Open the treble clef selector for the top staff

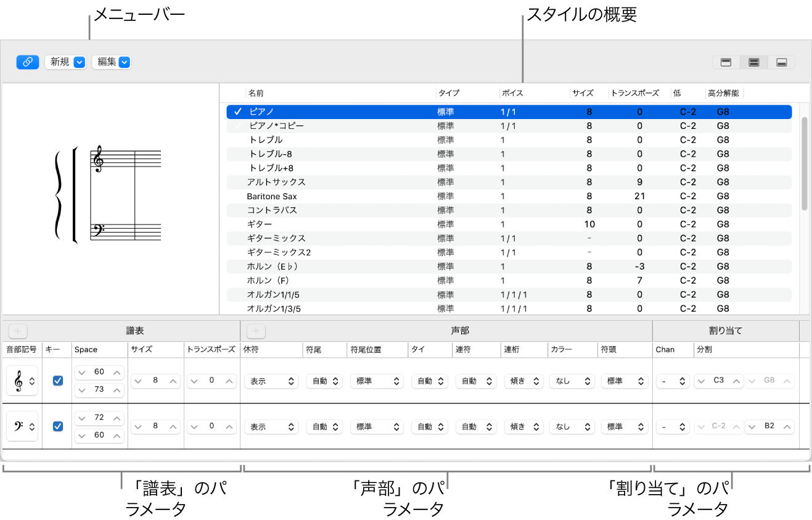22,381
